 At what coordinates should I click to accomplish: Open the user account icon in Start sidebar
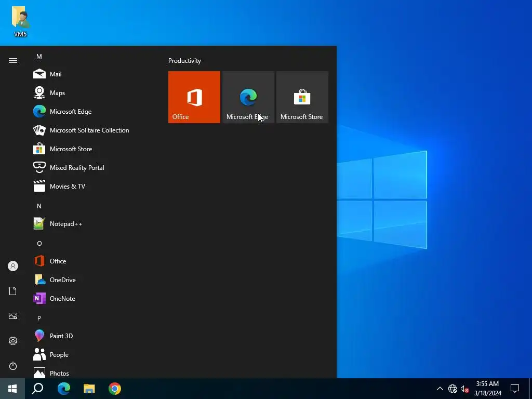[x=13, y=266]
